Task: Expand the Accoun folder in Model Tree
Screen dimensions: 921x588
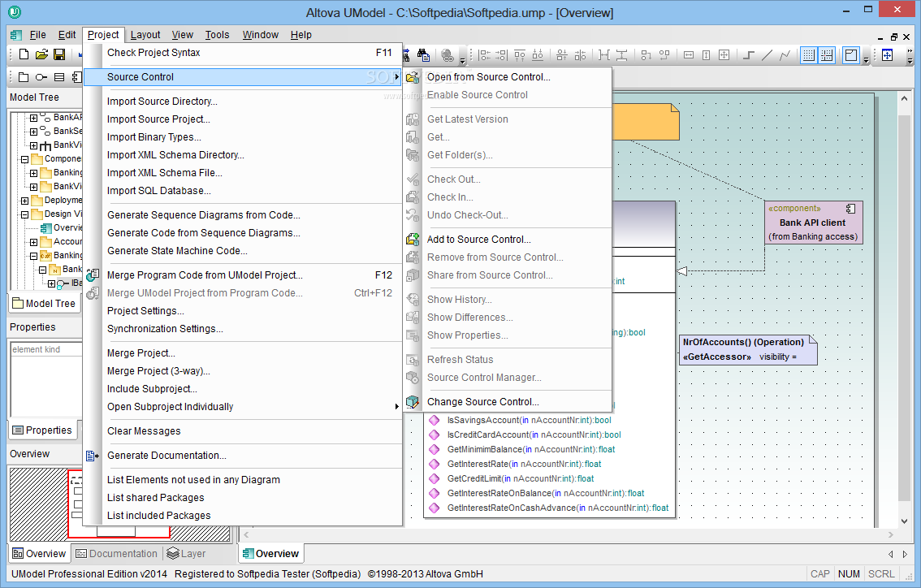Action: click(x=33, y=242)
